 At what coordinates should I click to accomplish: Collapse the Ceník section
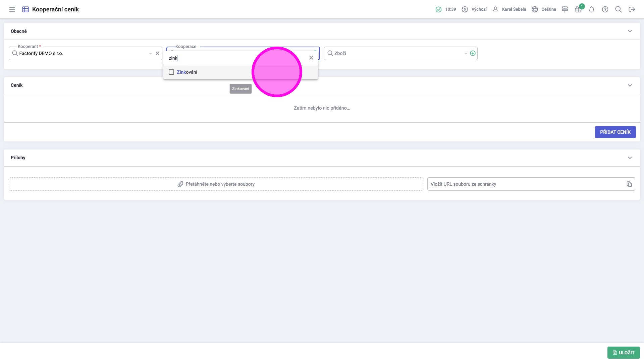630,85
